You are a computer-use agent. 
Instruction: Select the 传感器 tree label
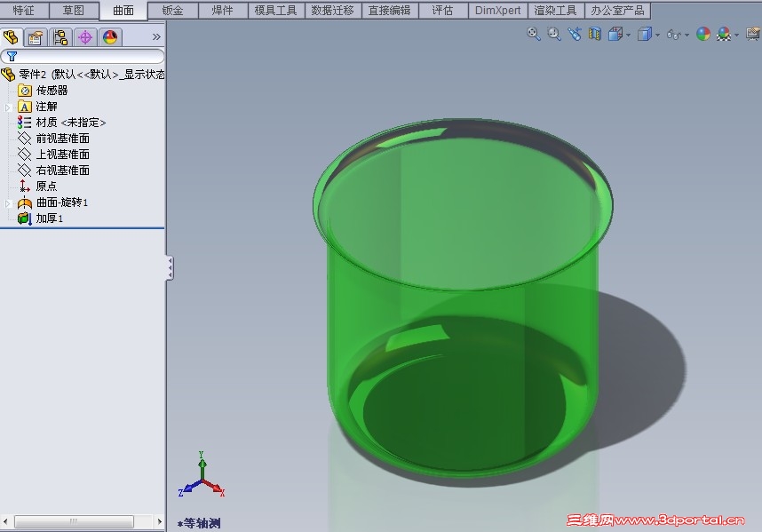point(52,91)
